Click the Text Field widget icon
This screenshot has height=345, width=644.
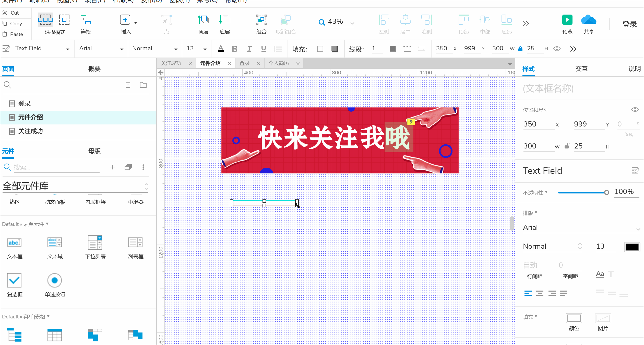(14, 243)
